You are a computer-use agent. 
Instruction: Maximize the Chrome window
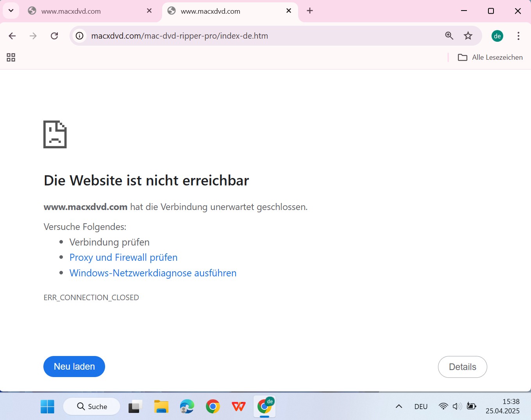coord(491,11)
